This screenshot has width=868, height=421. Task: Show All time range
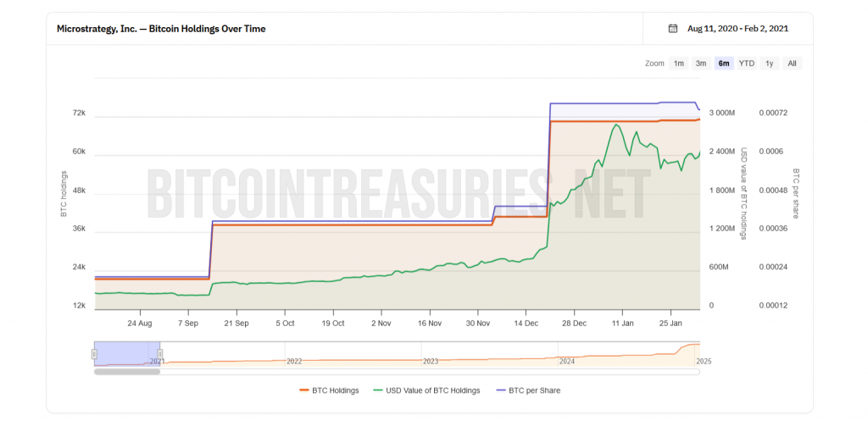coord(791,64)
